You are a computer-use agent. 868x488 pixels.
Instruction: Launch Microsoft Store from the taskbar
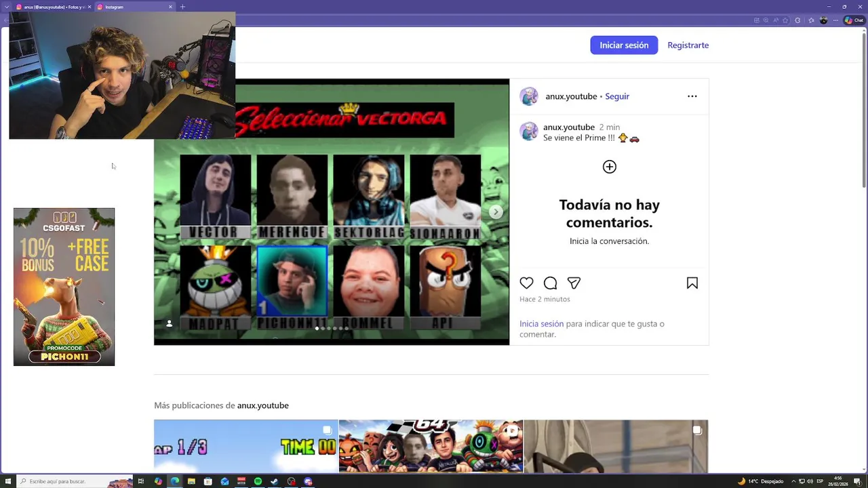tap(208, 481)
